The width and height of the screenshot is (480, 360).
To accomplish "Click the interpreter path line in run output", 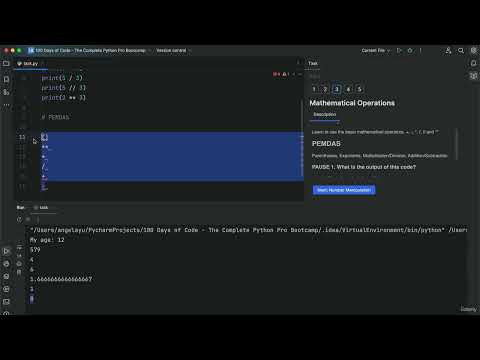I will pos(248,230).
